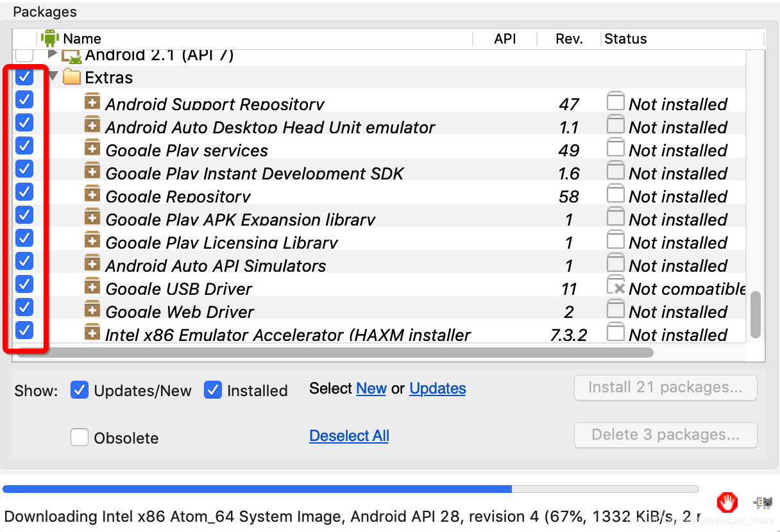
Task: Collapse the Extras folder disclosure triangle
Action: (x=53, y=76)
